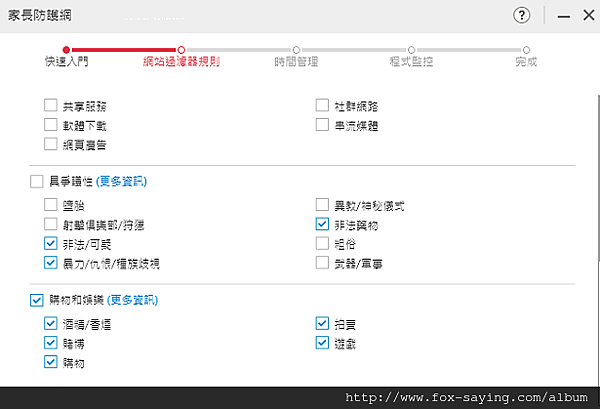
Task: Minimize the 家長防護網 window
Action: pyautogui.click(x=563, y=16)
